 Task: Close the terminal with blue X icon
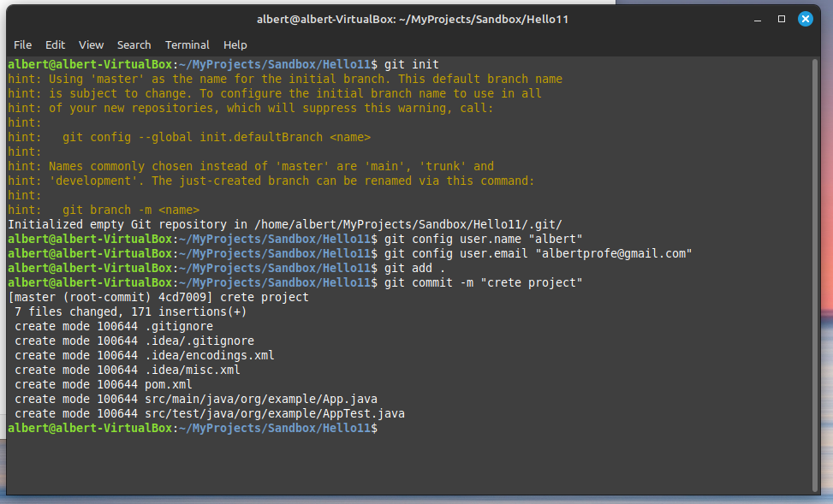806,19
